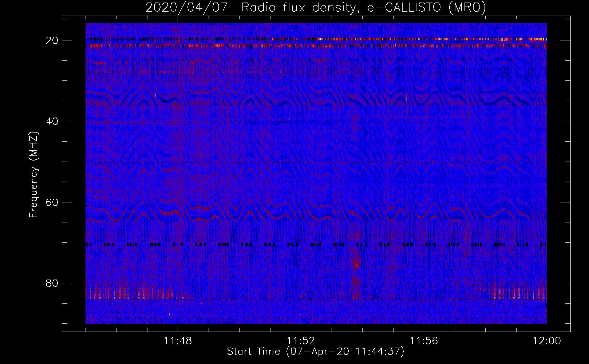Click the plot title 'Radio flux density, e-CALLISTO (MRO)'
589x364 pixels.
364,7
